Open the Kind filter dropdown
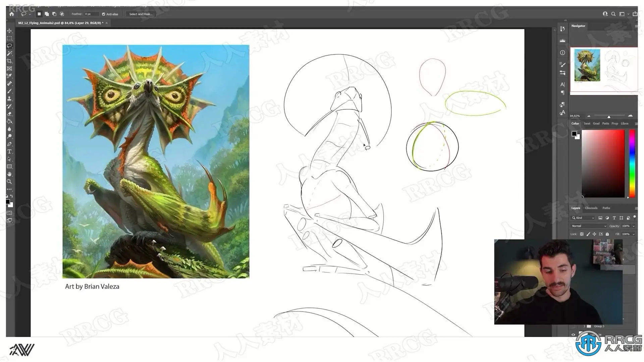 point(584,218)
